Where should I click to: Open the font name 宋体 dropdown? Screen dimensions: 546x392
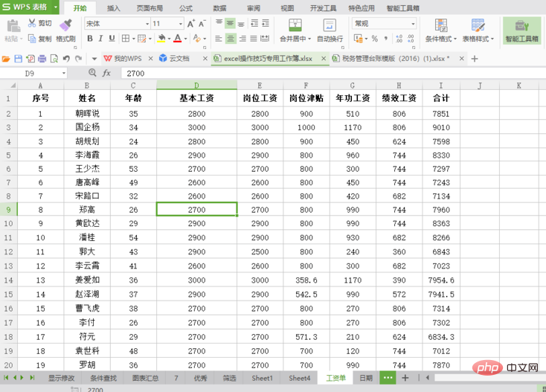[147, 24]
